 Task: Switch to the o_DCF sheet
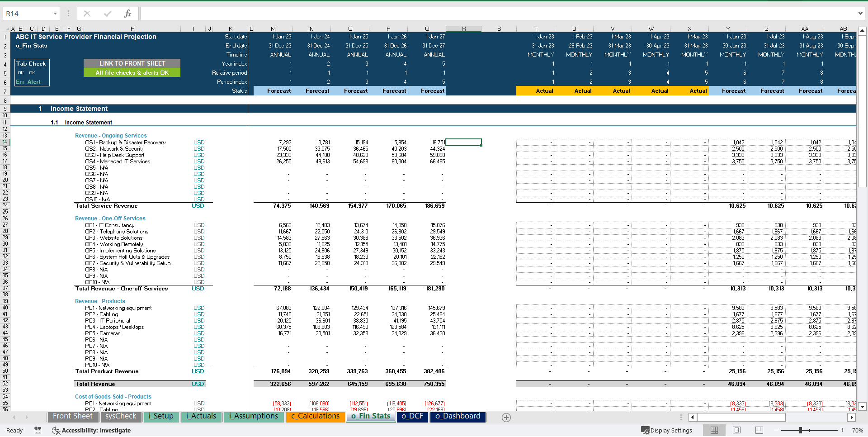[412, 416]
